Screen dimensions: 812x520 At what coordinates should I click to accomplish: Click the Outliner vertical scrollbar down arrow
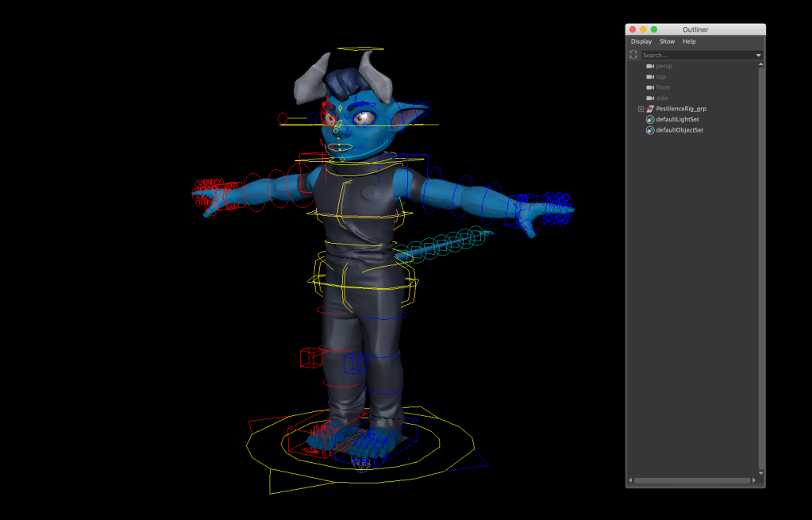(x=761, y=473)
